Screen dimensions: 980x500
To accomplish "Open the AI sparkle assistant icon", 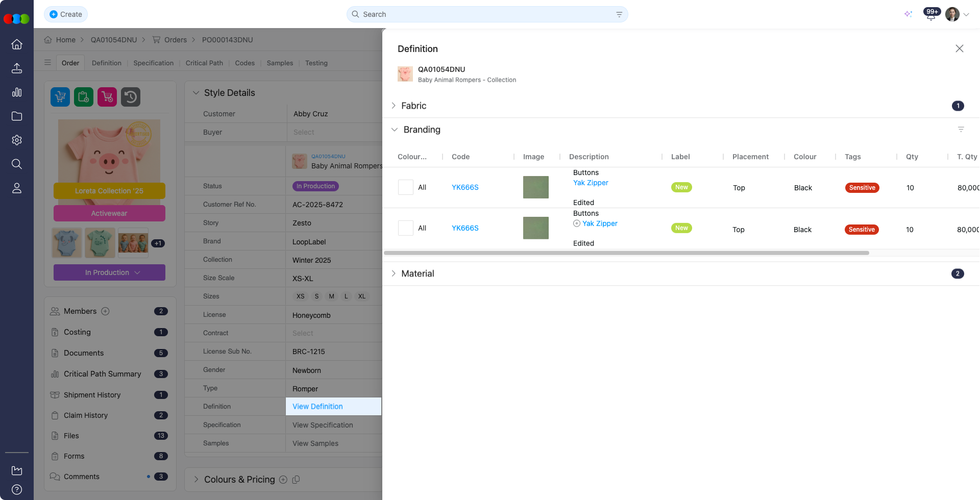I will [x=908, y=14].
